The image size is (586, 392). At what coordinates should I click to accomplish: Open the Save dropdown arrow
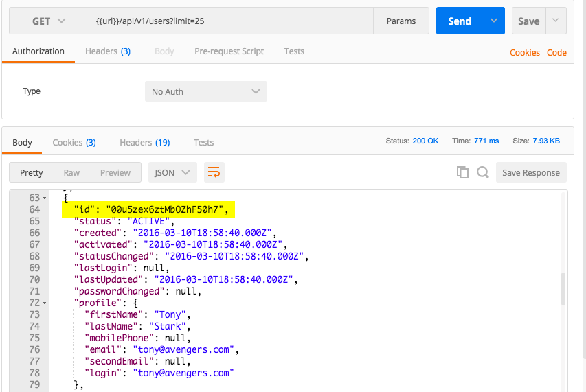(x=556, y=21)
